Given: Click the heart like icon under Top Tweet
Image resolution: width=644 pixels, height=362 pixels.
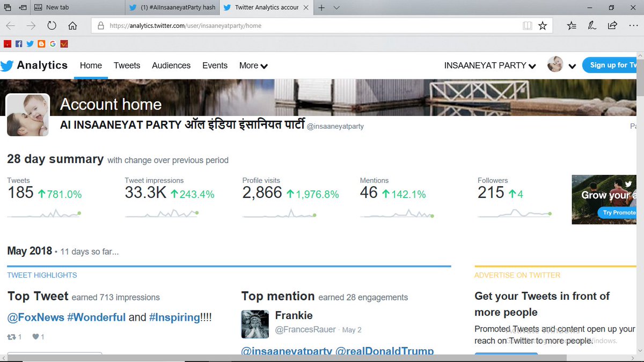Looking at the screenshot, I should click(36, 337).
